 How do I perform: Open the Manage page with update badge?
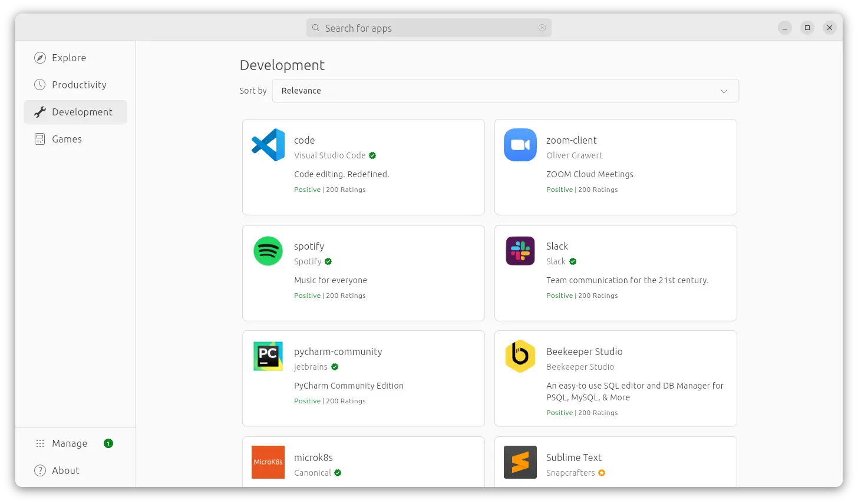(70, 443)
